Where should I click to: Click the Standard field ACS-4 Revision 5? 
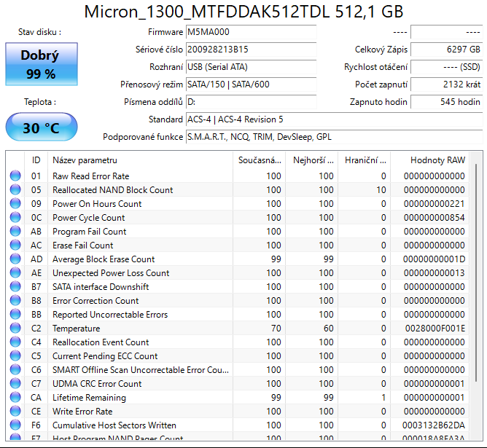coord(334,119)
